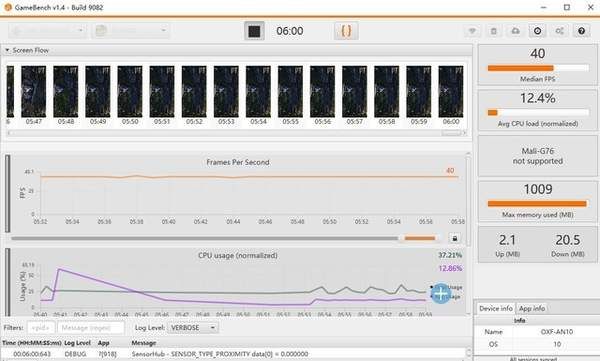Image resolution: width=600 pixels, height=361 pixels.
Task: Click the cloud upload icon
Action: [x=515, y=31]
